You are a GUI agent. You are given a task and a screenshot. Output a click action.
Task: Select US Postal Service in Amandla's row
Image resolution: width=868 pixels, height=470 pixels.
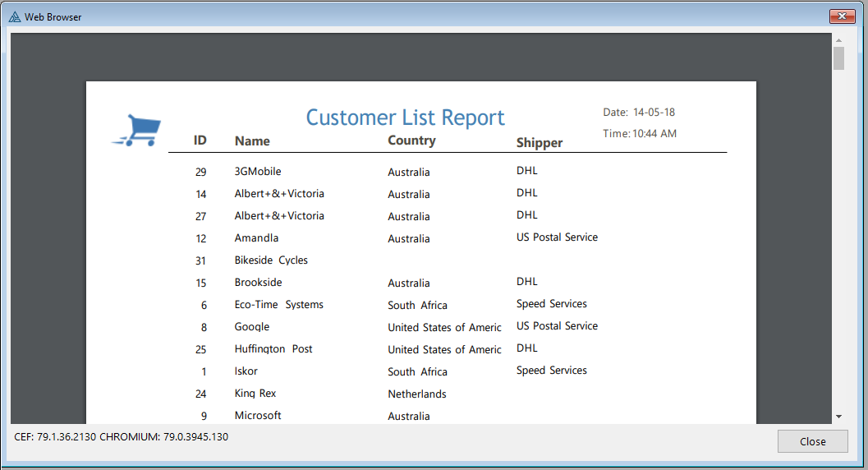coord(557,237)
